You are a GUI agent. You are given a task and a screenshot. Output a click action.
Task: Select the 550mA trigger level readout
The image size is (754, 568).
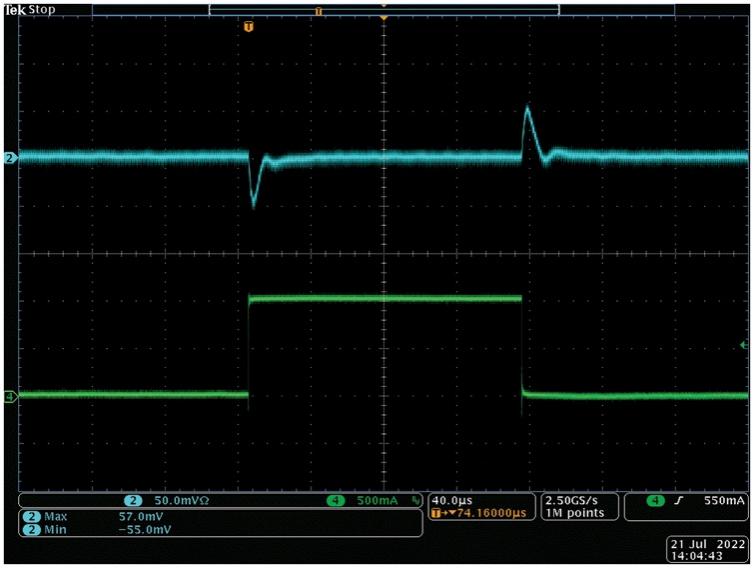pyautogui.click(x=724, y=500)
